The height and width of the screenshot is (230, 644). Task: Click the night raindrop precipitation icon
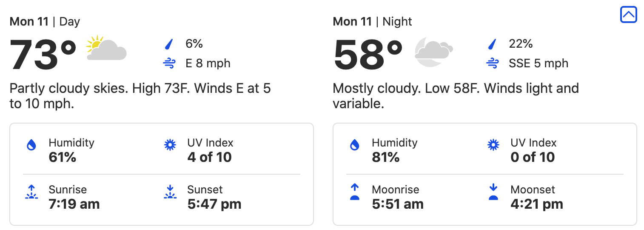pyautogui.click(x=493, y=44)
